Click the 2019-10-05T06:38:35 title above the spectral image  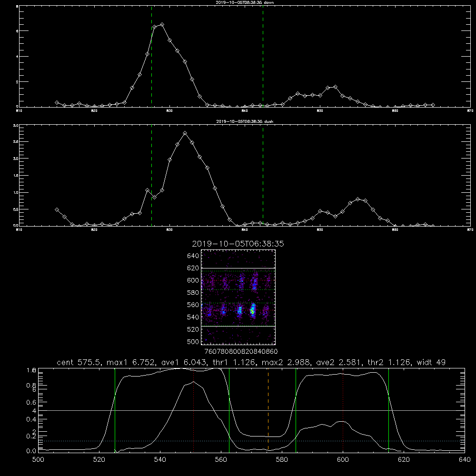coord(238,244)
